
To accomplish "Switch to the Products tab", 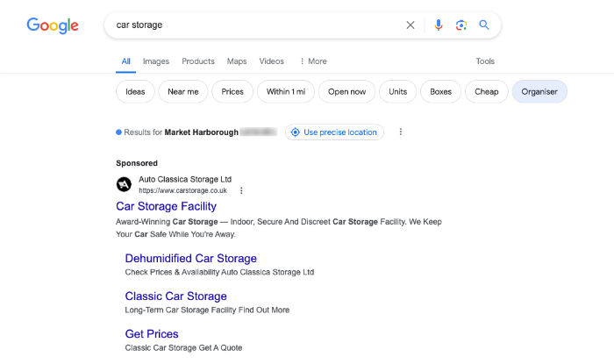I will (198, 61).
